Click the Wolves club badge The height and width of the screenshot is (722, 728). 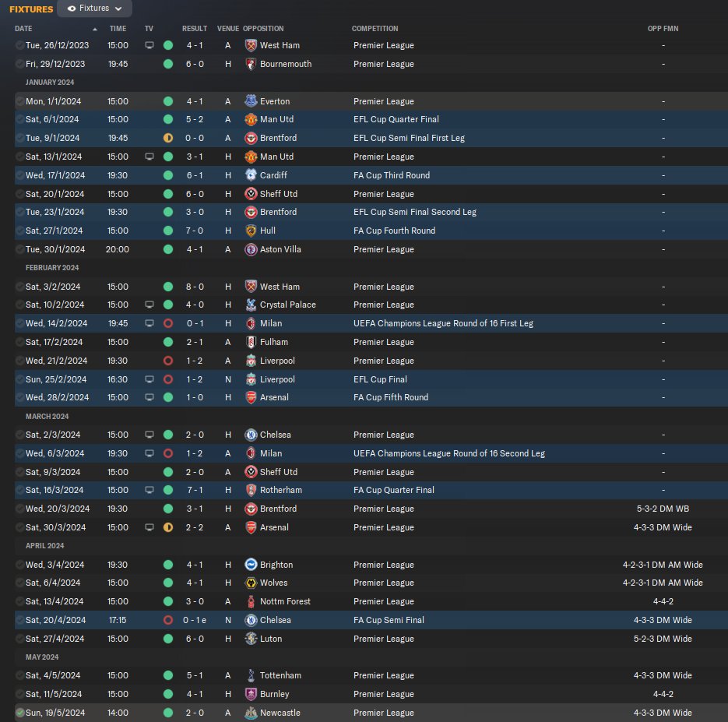(x=251, y=583)
